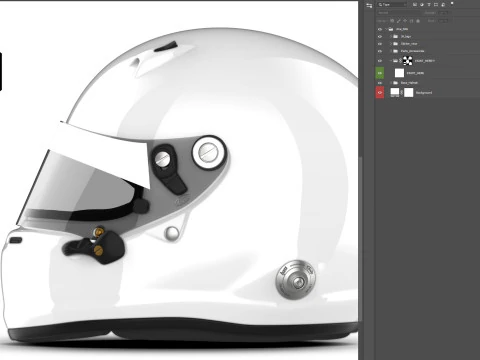Open the collapsed panel dock icon beside Layers
The image size is (480, 360).
coord(369,5)
